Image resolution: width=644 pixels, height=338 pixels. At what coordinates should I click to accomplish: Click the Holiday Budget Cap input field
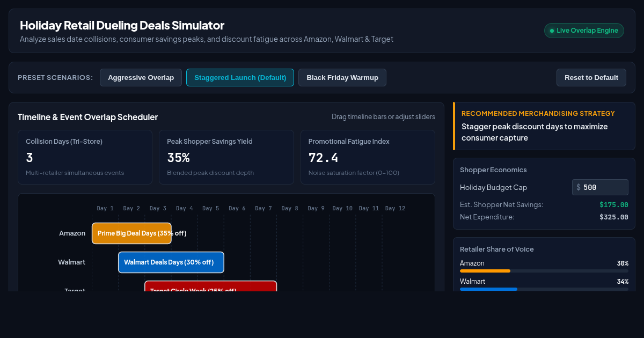(600, 187)
